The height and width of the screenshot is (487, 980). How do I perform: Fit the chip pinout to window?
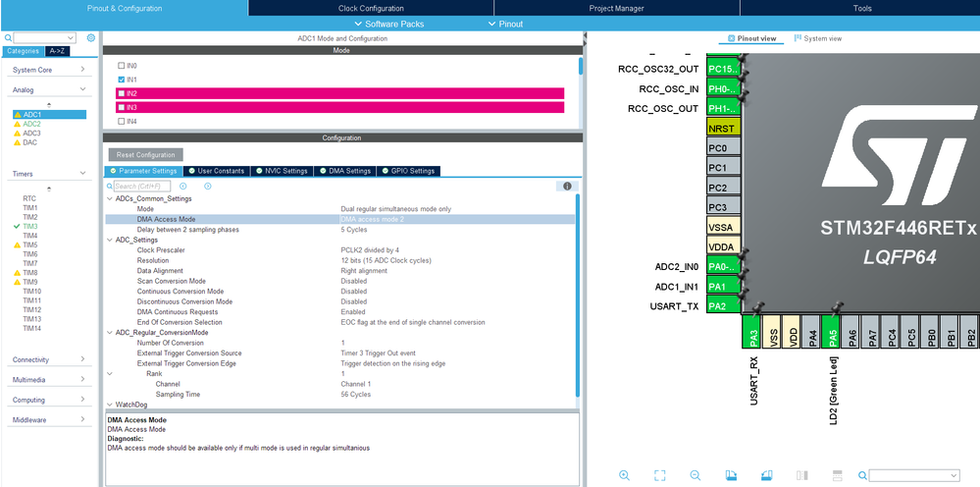(659, 475)
